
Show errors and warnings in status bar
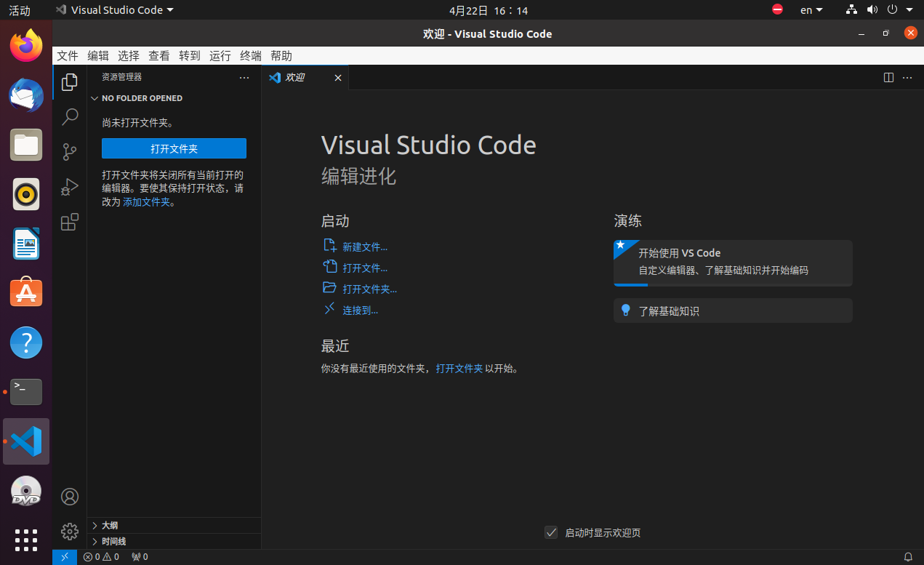(101, 557)
